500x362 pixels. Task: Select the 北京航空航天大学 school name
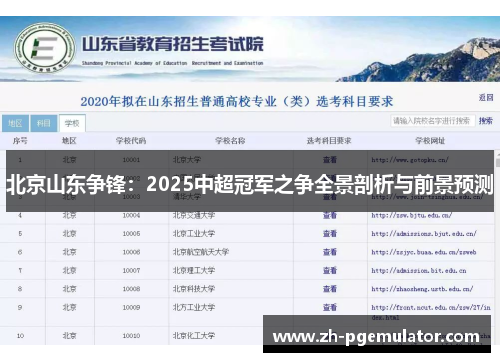tap(201, 252)
